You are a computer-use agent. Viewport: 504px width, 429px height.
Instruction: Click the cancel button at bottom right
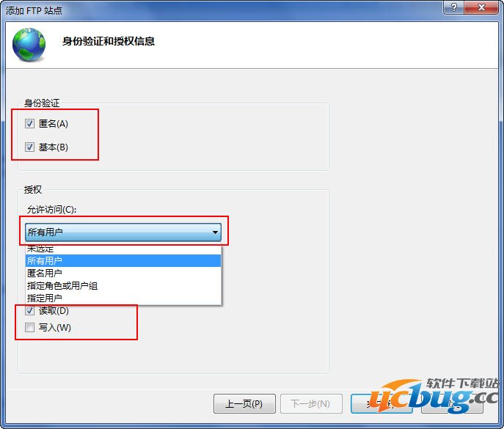[x=452, y=403]
